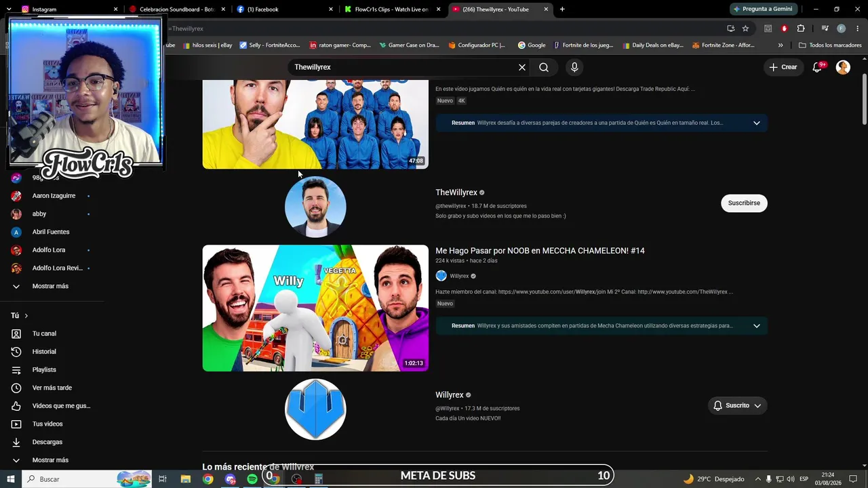Start voice search with the microphone icon
868x488 pixels.
tap(574, 67)
